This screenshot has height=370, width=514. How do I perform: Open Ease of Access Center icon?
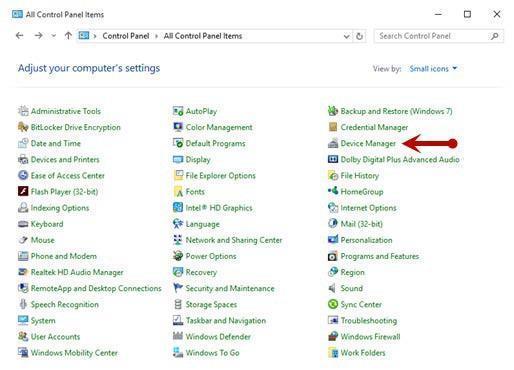click(x=23, y=175)
